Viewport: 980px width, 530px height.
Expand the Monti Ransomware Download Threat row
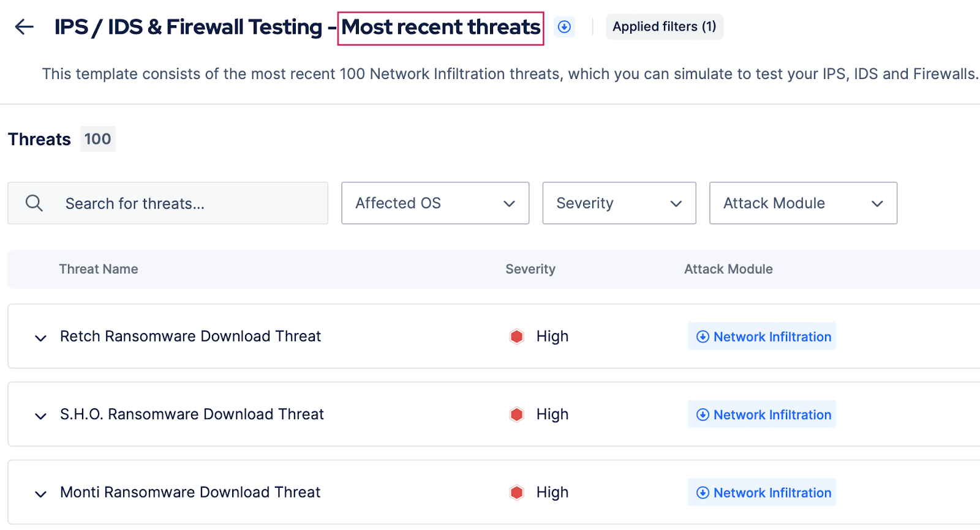pyautogui.click(x=40, y=494)
